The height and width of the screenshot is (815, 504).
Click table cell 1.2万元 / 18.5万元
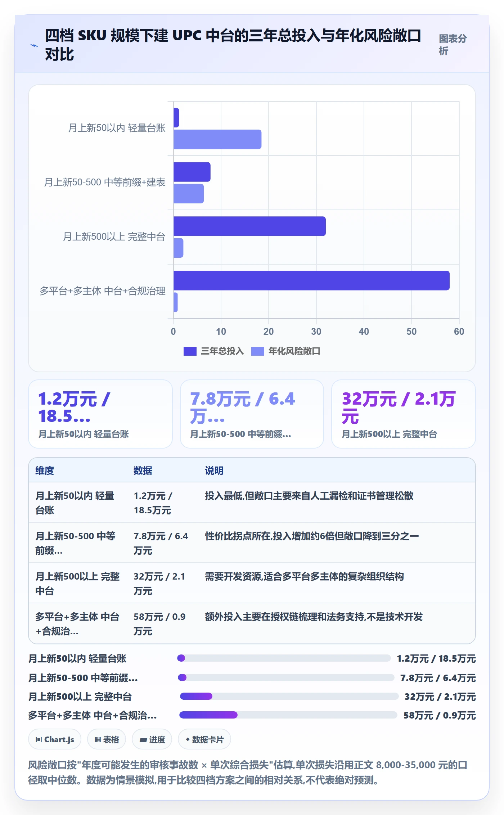pyautogui.click(x=153, y=503)
